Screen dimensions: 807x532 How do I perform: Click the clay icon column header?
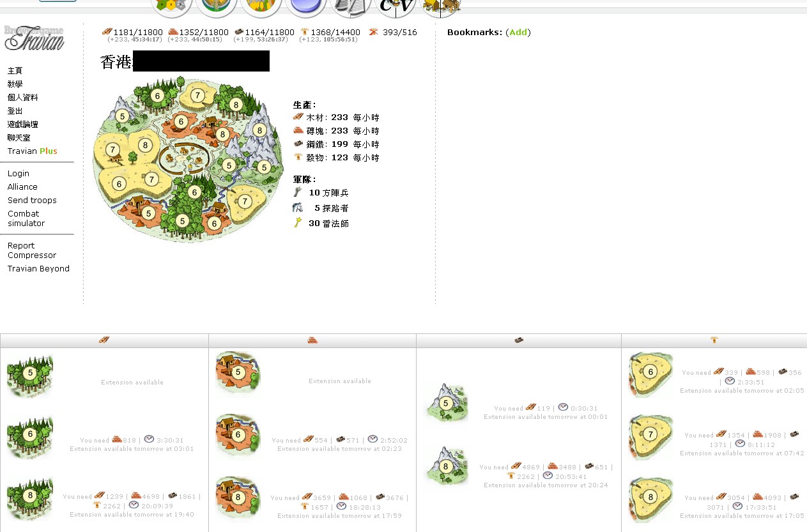point(312,340)
